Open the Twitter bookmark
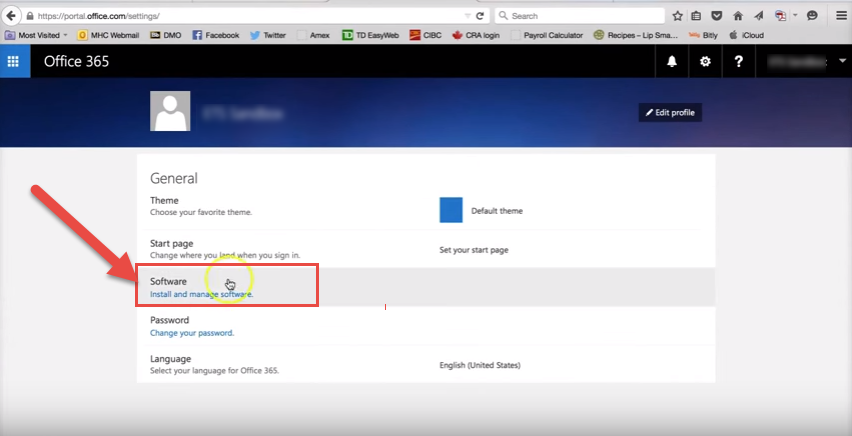This screenshot has width=852, height=436. (x=268, y=35)
